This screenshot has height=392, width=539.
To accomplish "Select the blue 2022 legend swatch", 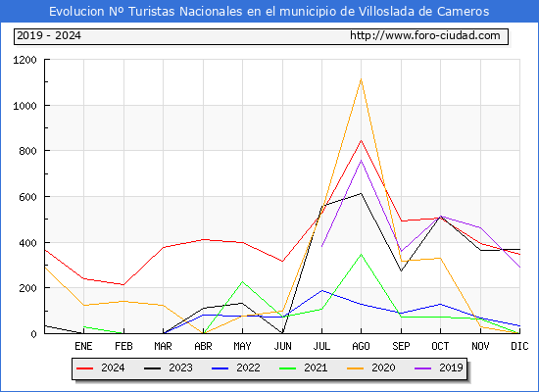I will click(220, 368).
